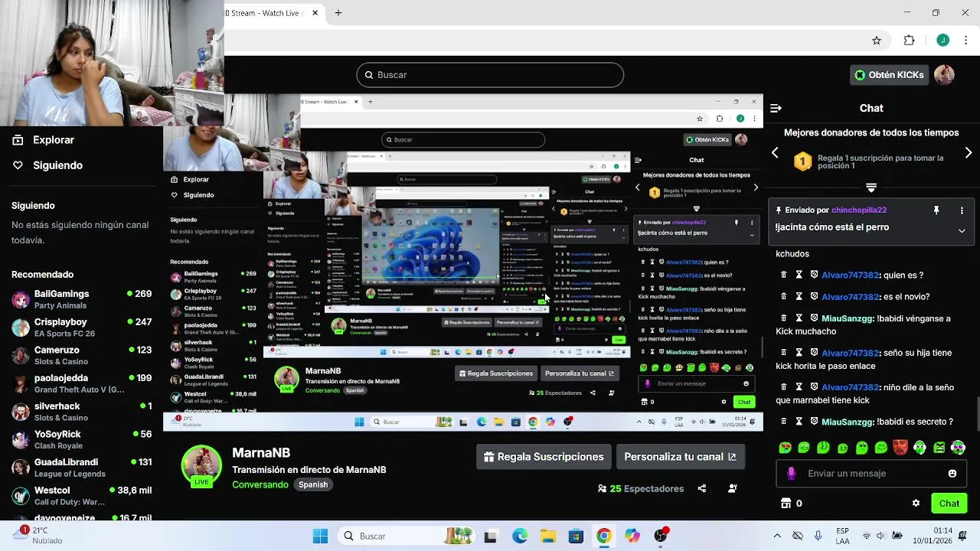Ban user on '!babidi es secreto ?' message
The image size is (980, 551).
(814, 422)
